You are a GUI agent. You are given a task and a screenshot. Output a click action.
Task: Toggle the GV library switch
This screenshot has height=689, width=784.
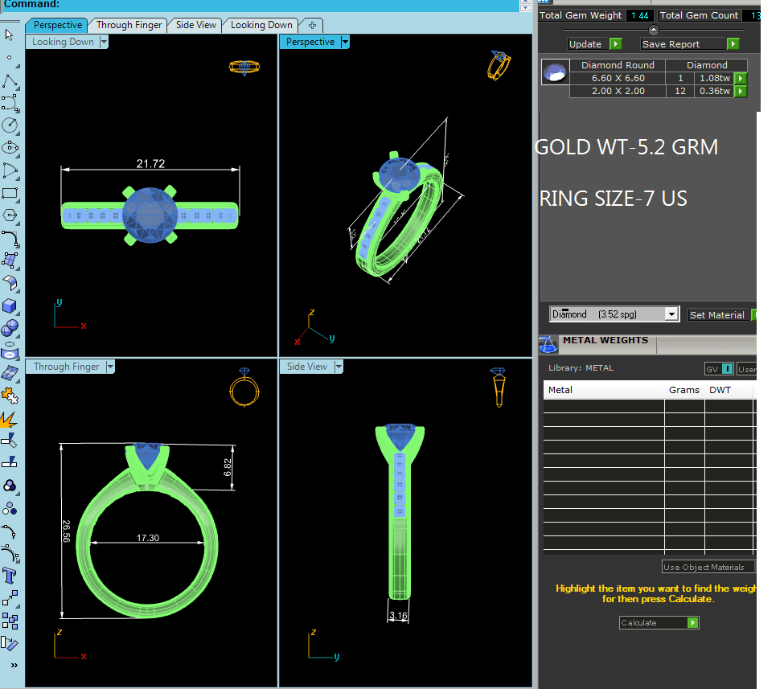click(x=727, y=369)
